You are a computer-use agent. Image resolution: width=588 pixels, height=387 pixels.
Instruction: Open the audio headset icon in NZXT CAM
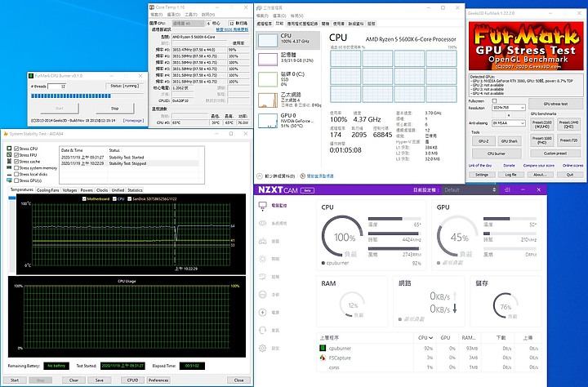[262, 330]
